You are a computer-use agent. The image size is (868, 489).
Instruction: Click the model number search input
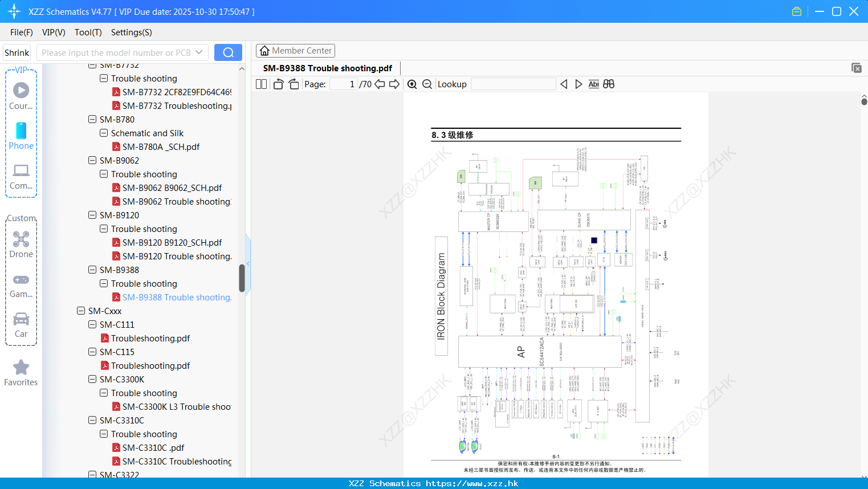coord(116,52)
